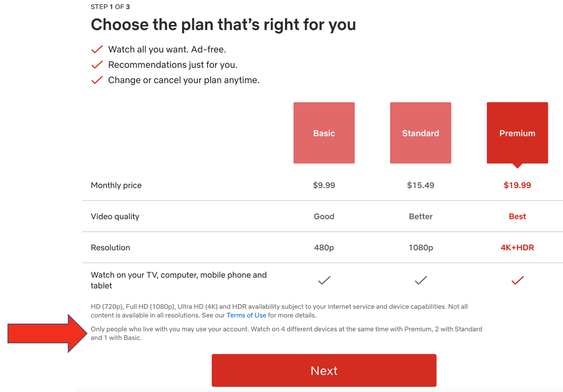Viewport: 563px width, 392px height.
Task: Select the Basic plan tile
Action: (x=324, y=133)
